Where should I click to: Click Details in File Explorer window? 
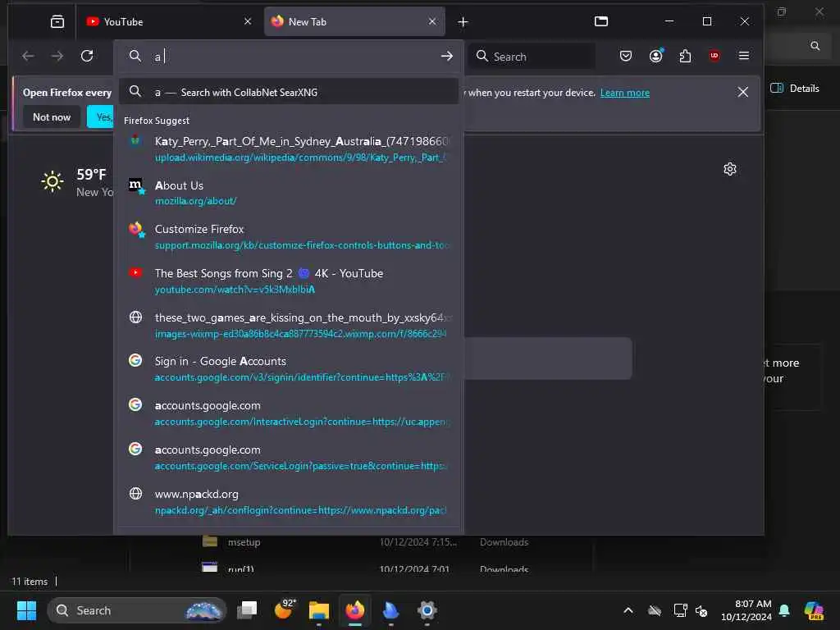click(795, 89)
